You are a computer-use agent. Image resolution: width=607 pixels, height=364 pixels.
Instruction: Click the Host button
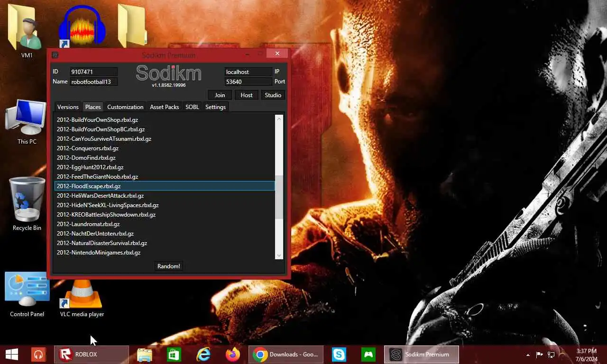(x=247, y=95)
